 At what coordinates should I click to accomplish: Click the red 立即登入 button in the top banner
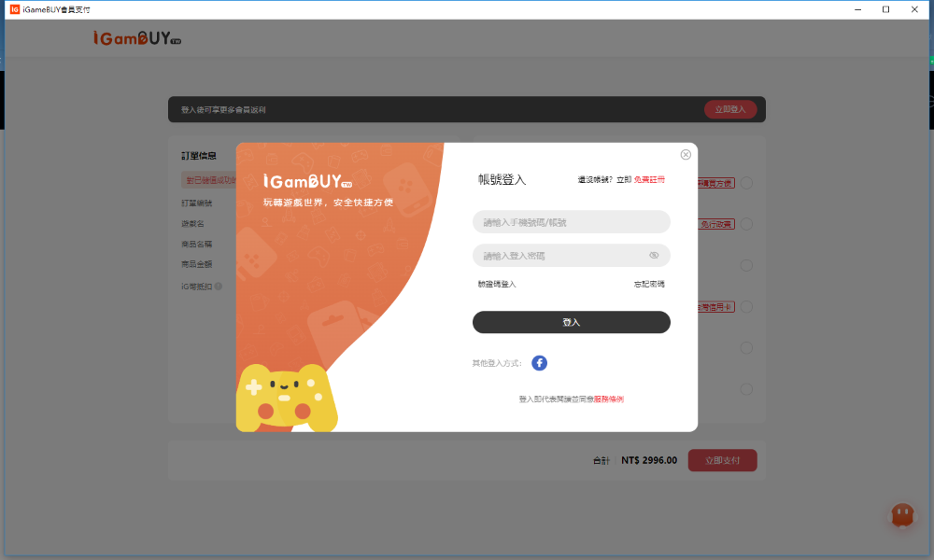730,109
